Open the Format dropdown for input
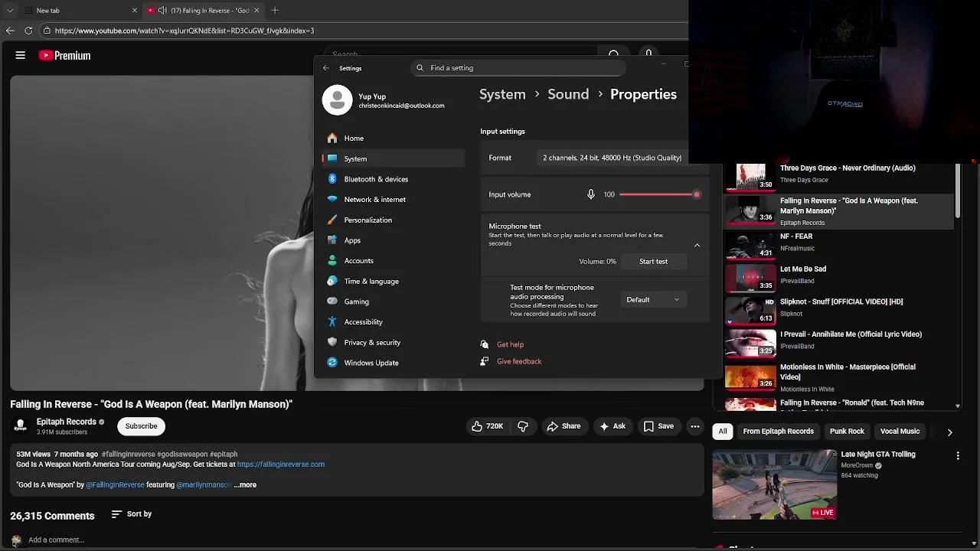This screenshot has width=980, height=551. pos(612,158)
